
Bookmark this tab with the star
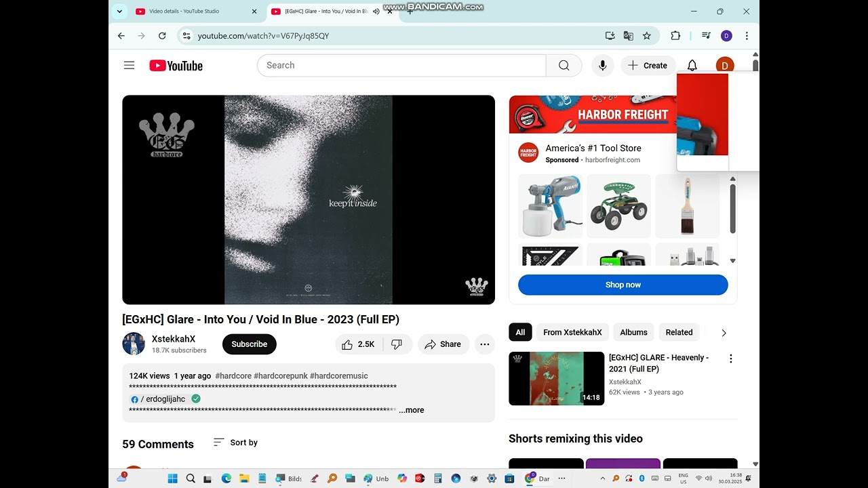pyautogui.click(x=646, y=36)
